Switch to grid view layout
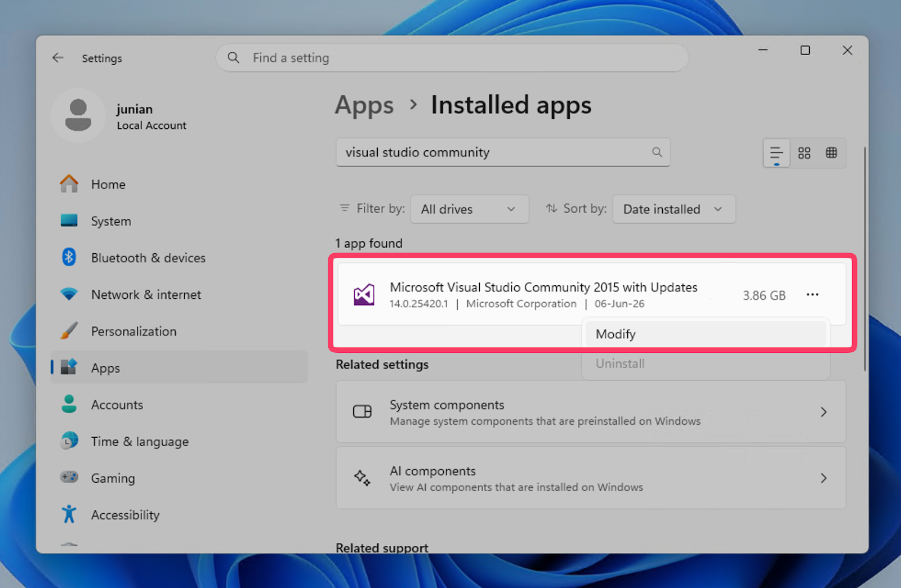The height and width of the screenshot is (588, 901). tap(804, 152)
